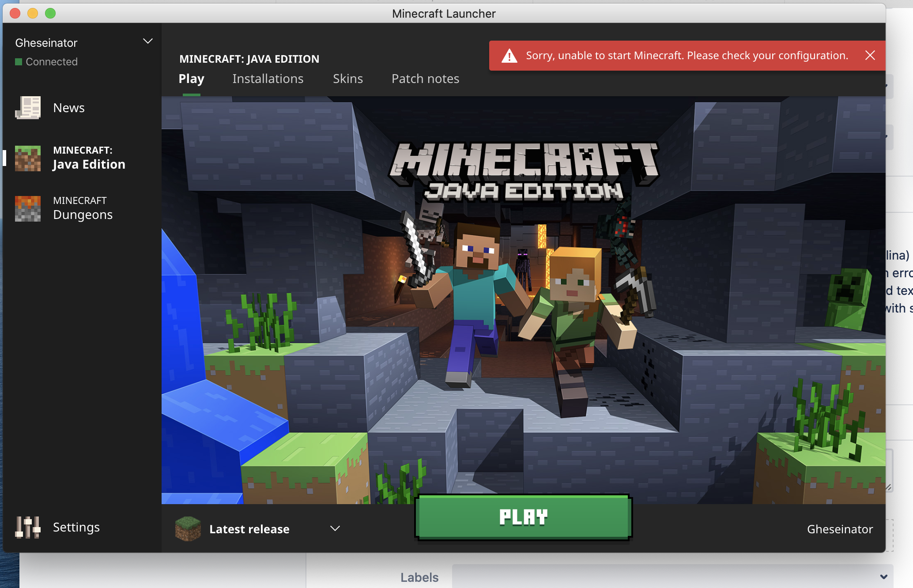913x588 pixels.
Task: Open the Latest release version dropdown
Action: click(x=335, y=528)
